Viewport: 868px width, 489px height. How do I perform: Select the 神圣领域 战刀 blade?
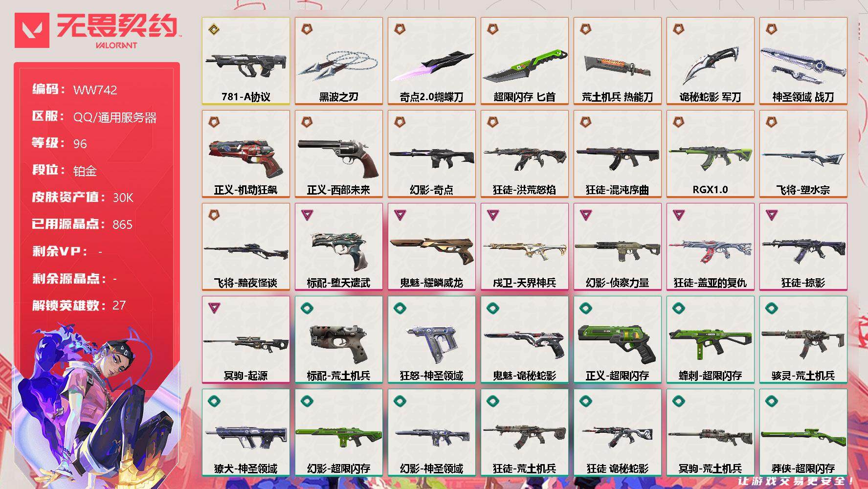[x=803, y=61]
